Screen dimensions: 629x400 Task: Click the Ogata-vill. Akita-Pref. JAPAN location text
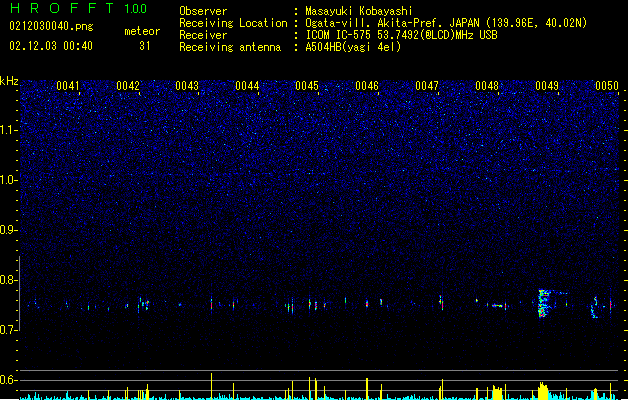click(x=446, y=23)
